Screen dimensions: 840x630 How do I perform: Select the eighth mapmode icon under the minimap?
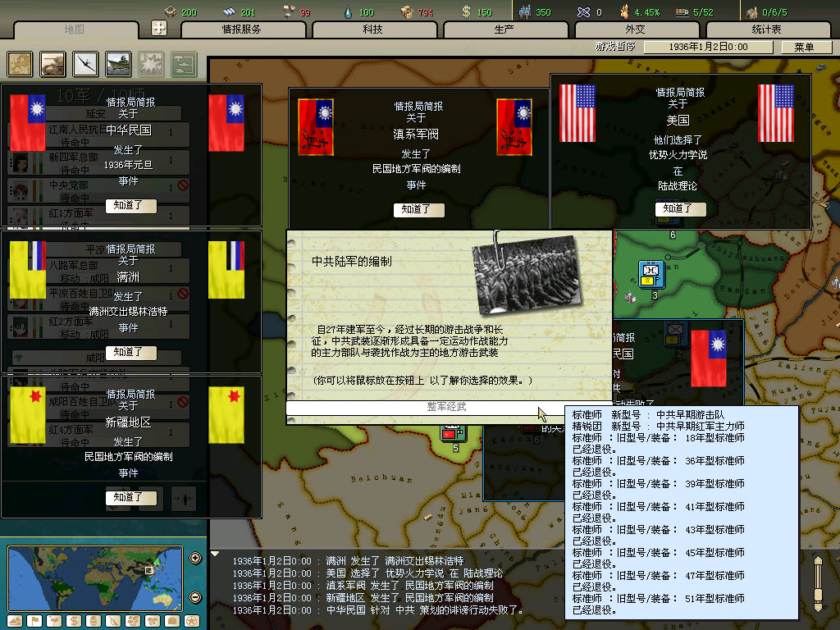tap(153, 621)
